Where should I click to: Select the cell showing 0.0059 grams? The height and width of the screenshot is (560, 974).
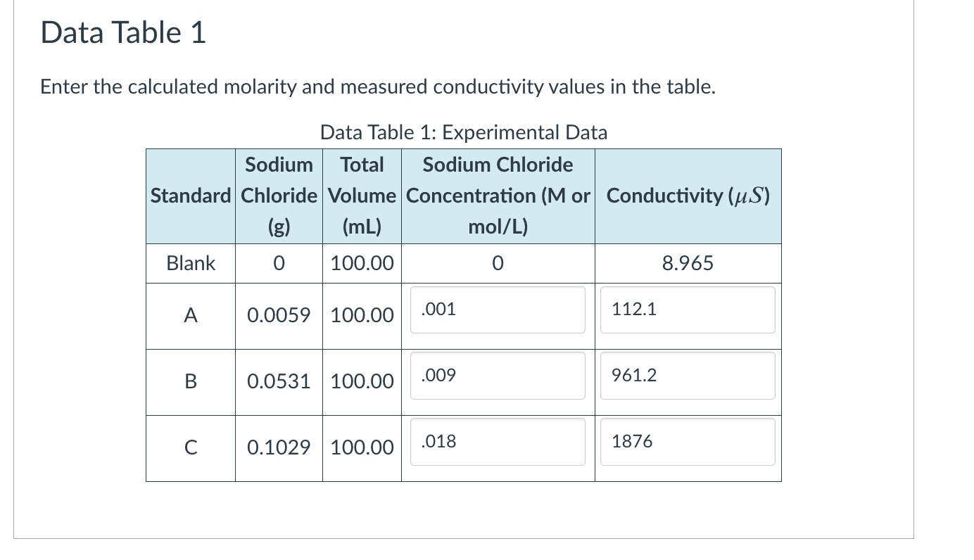tap(279, 315)
